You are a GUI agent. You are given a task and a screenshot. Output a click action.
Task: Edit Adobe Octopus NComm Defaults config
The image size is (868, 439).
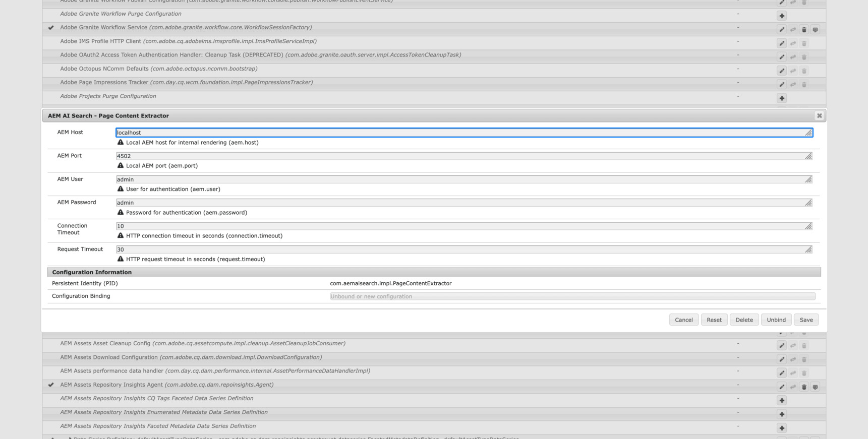coord(782,71)
